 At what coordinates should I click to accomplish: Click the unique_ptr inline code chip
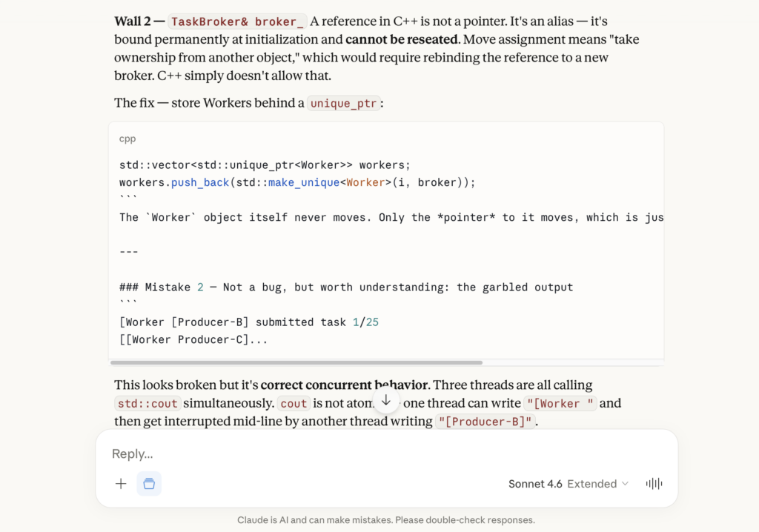(343, 103)
